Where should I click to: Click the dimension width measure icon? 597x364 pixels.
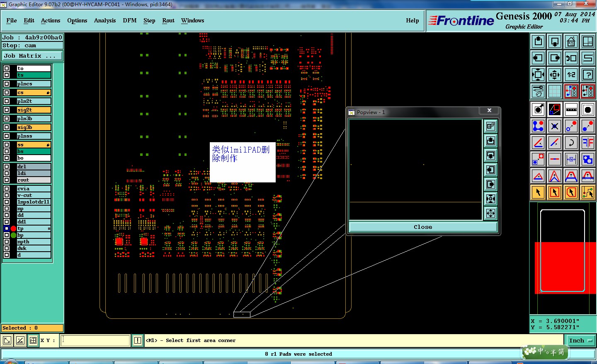571,159
